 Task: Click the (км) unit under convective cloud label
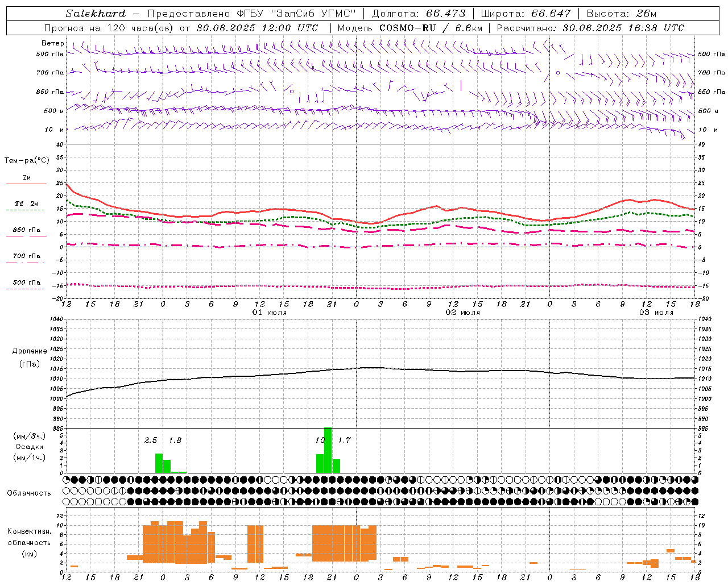tap(30, 554)
